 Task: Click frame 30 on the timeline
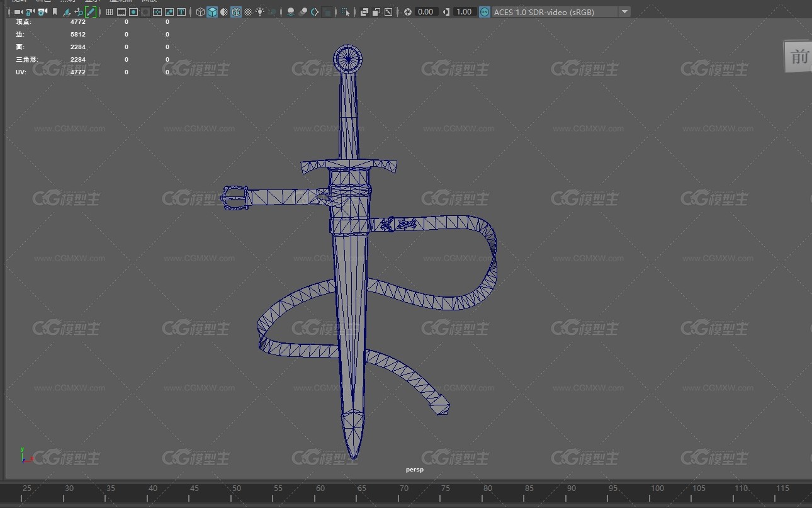coord(69,488)
